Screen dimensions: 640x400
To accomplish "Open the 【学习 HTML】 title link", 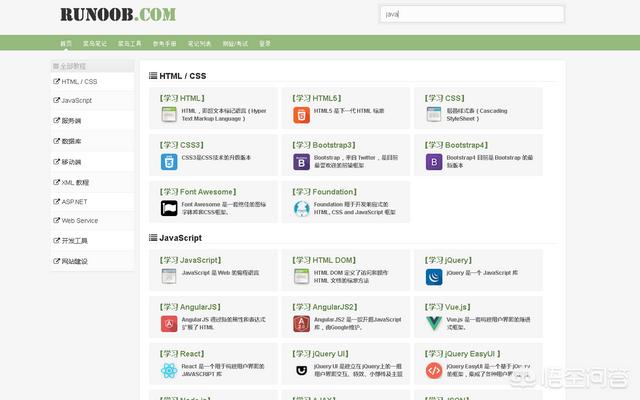I will pyautogui.click(x=182, y=98).
